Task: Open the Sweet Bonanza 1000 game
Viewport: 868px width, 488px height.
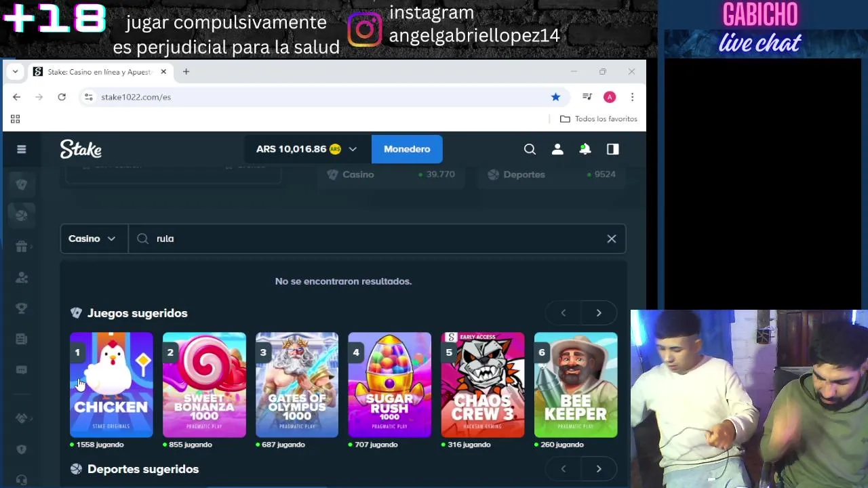Action: pyautogui.click(x=204, y=384)
